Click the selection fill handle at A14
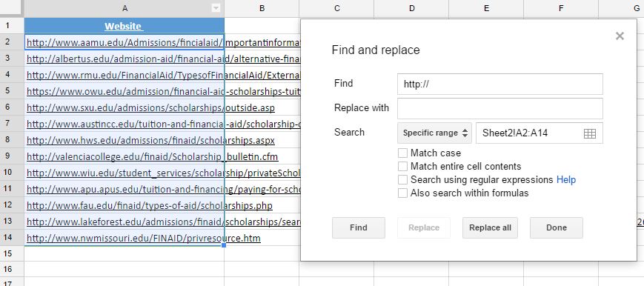 click(x=224, y=245)
